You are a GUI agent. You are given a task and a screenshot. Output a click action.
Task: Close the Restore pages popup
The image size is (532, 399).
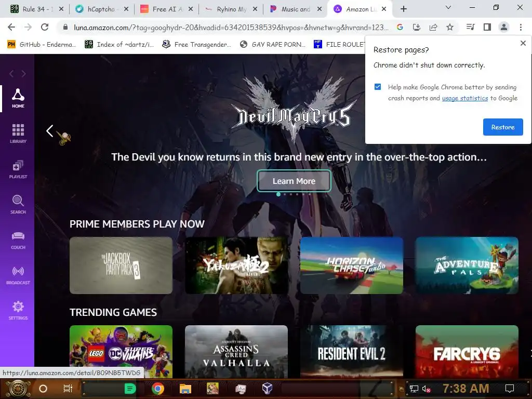523,43
